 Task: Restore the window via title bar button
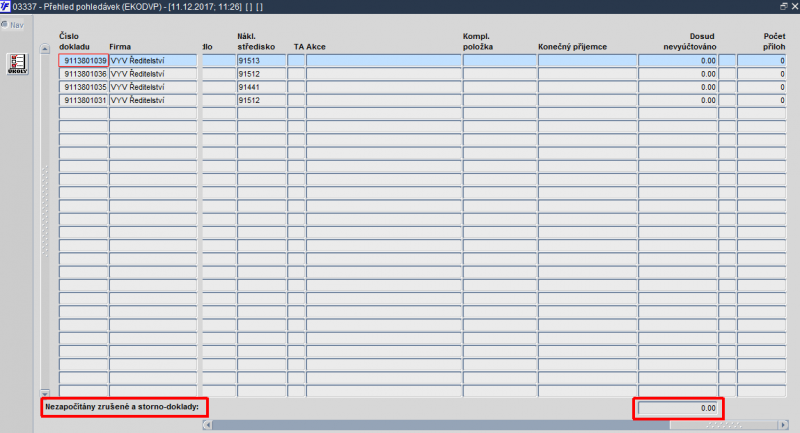tap(784, 6)
